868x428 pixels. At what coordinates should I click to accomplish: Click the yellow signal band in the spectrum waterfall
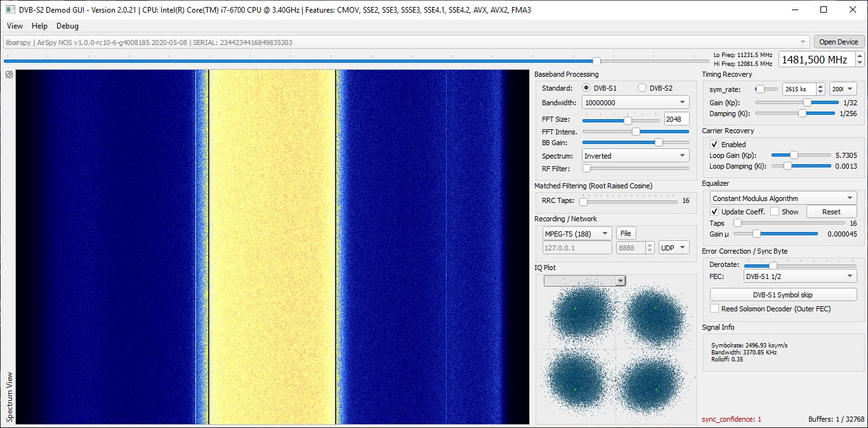click(x=272, y=247)
